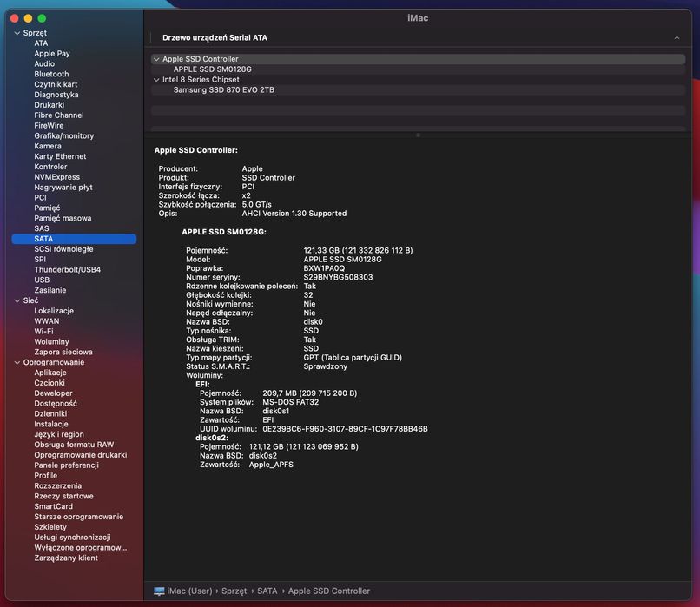700x607 pixels.
Task: Select Audio in the hardware list
Action: pyautogui.click(x=44, y=63)
